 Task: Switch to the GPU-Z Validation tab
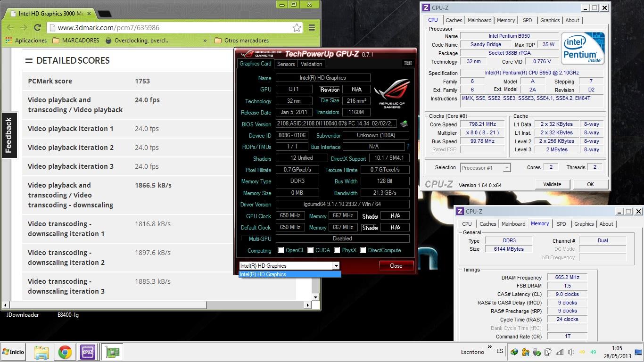(x=311, y=64)
